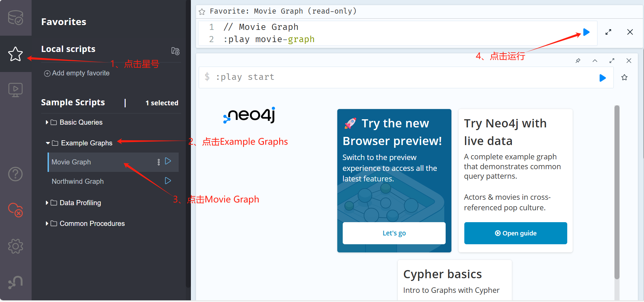644x302 pixels.
Task: Select the Movie Graph script row
Action: point(113,162)
